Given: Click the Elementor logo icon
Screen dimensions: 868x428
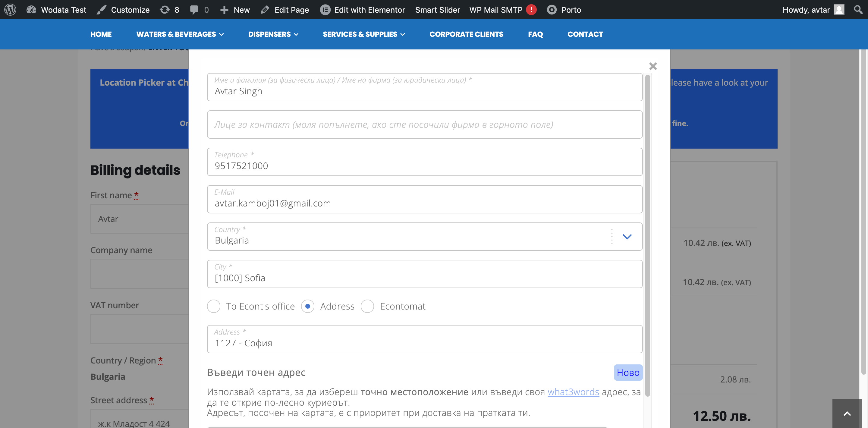Looking at the screenshot, I should coord(325,10).
